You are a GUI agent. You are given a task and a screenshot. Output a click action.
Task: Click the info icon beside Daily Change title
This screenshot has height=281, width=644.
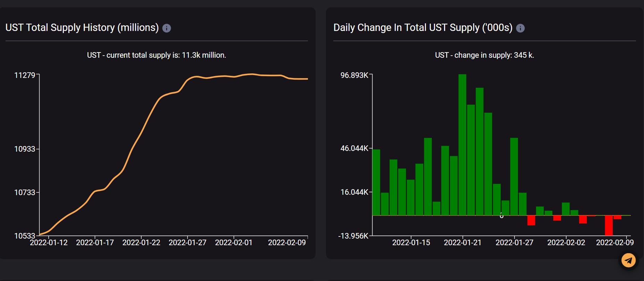click(x=520, y=28)
